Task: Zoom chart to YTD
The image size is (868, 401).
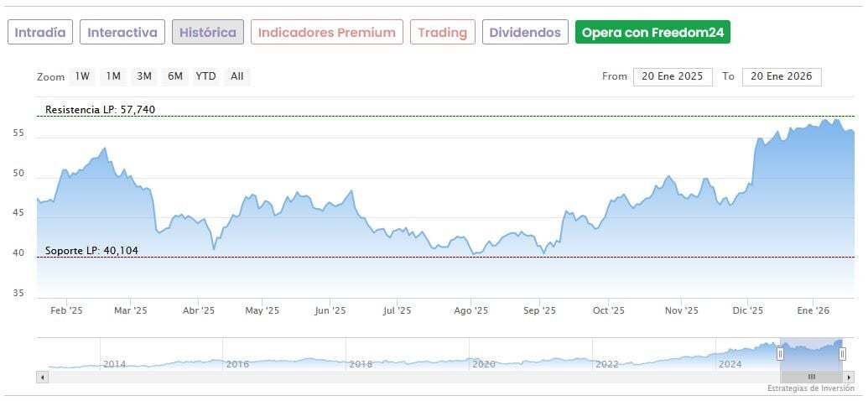Action: pyautogui.click(x=205, y=76)
